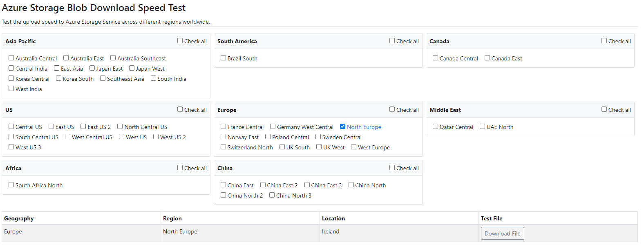
Task: Select the Germany West Central checkbox
Action: (x=273, y=127)
